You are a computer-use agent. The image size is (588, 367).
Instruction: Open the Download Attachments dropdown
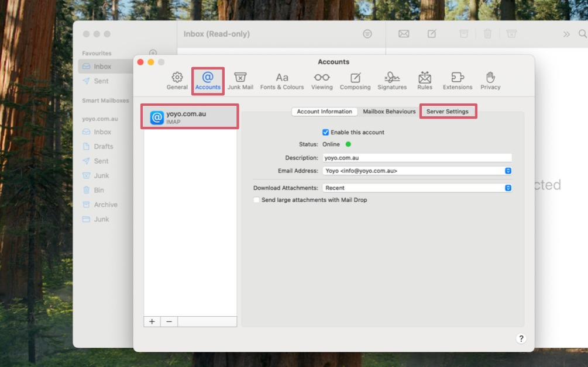point(417,188)
